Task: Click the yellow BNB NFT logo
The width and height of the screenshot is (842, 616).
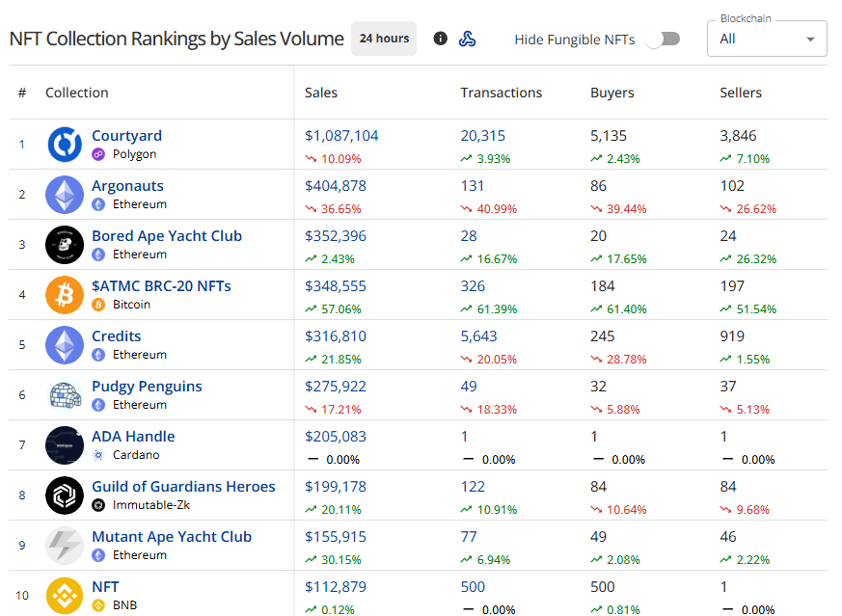Action: pyautogui.click(x=65, y=596)
